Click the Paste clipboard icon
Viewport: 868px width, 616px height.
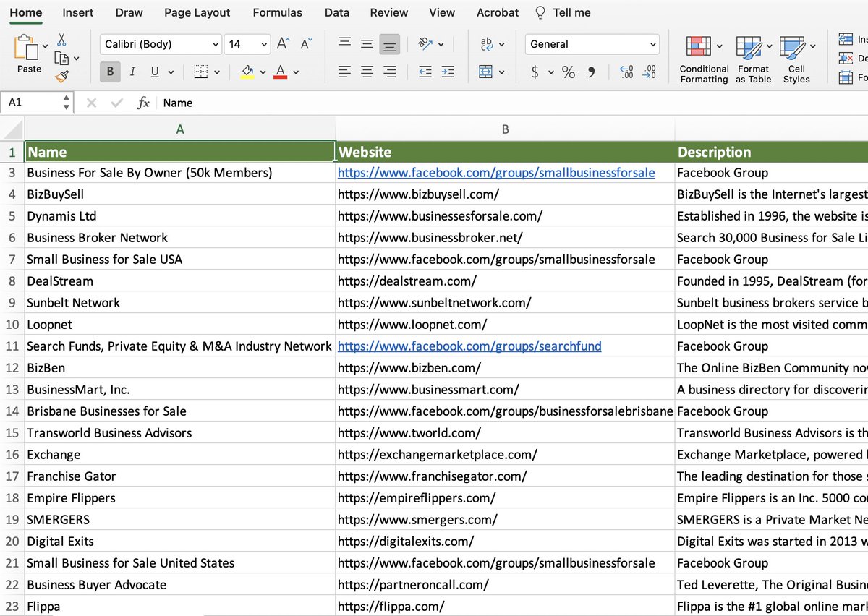(x=25, y=47)
